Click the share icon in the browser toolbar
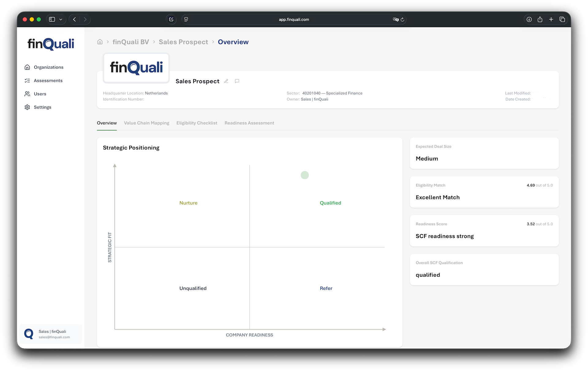Screen dimensions: 588x371 click(540, 19)
